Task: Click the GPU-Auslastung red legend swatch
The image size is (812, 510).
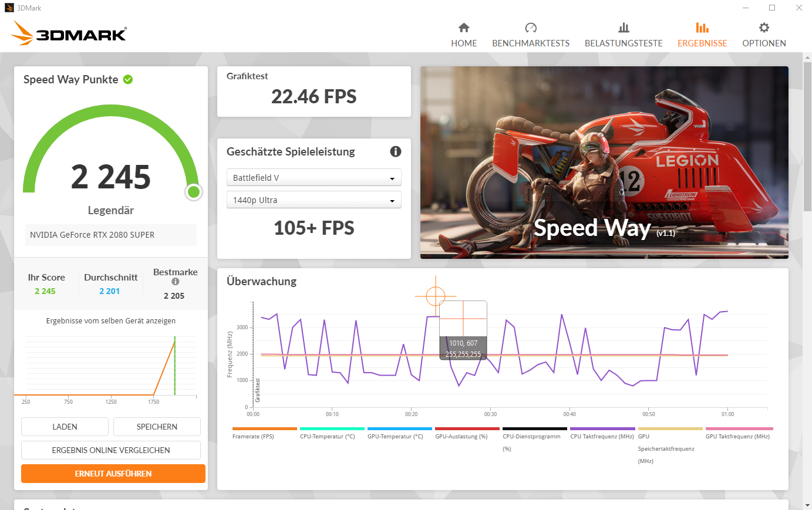Action: [467, 428]
